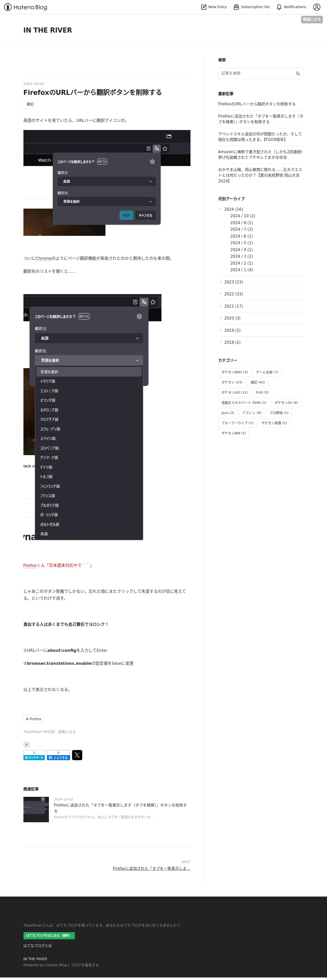Viewport: 327px width, 980px height.
Task: Open the related article thumbnail
Action: pos(36,810)
